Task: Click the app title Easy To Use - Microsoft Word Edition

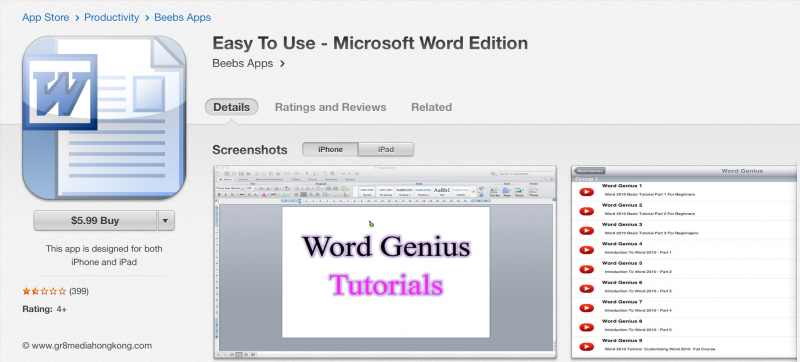Action: pos(370,43)
